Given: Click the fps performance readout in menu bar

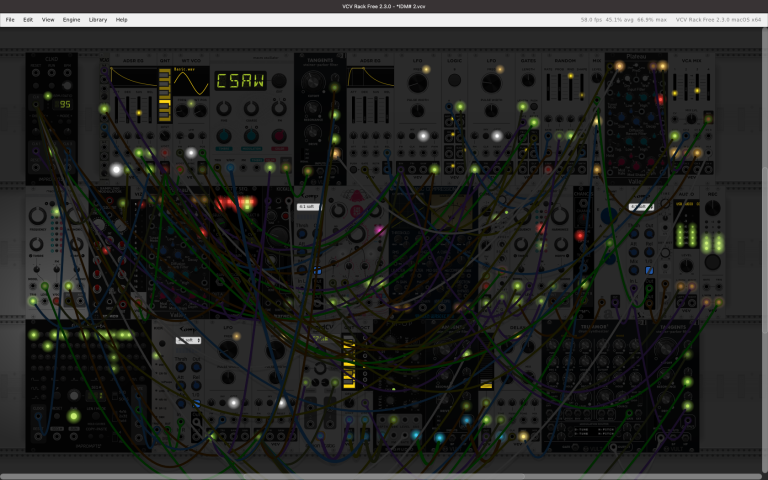Looking at the screenshot, I should (624, 20).
